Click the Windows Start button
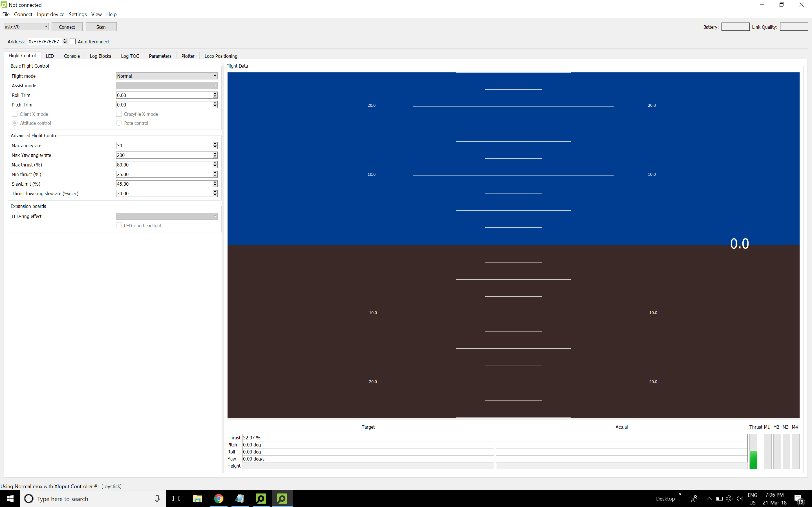Viewport: 812px width, 507px height. click(x=10, y=499)
